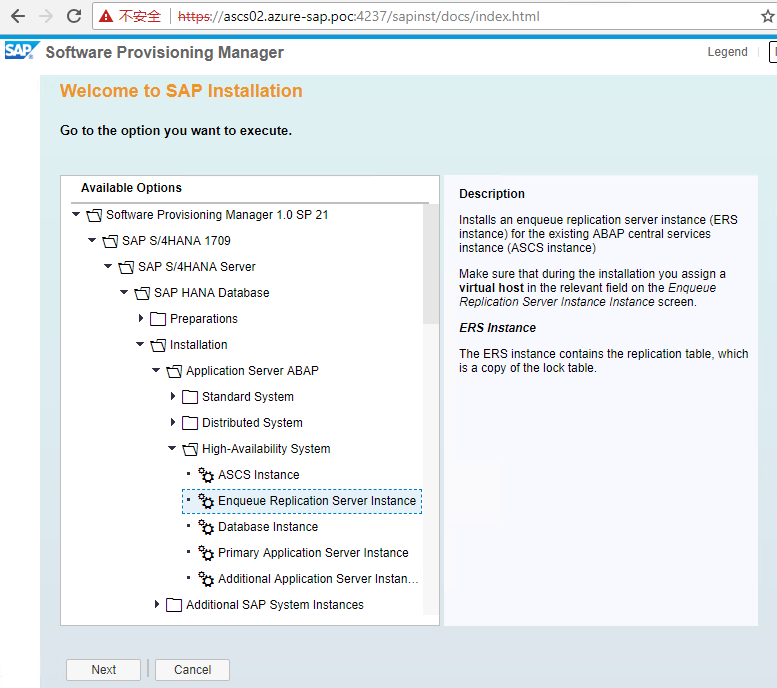
Task: Select the SAP S/4HANA 1709 label
Action: [x=176, y=241]
